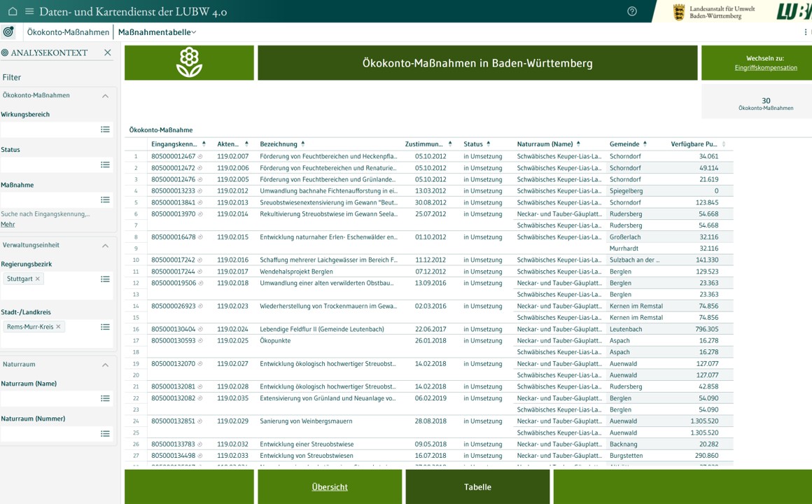Sort by Verfügbare Punkte column arrow
The width and height of the screenshot is (812, 504).
[723, 144]
